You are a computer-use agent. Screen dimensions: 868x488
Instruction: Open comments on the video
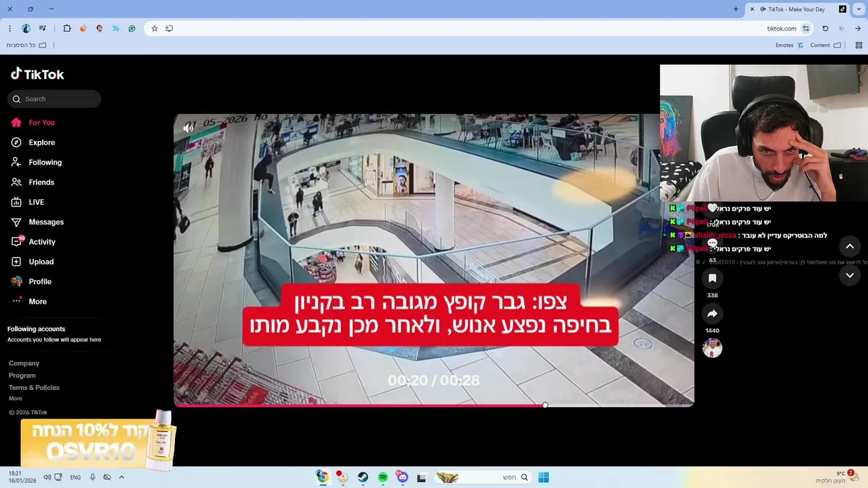tap(712, 243)
